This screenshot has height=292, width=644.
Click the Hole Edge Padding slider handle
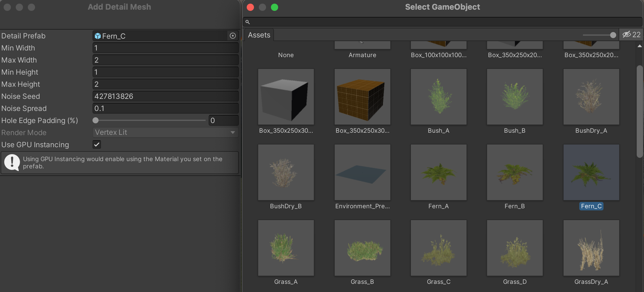96,120
